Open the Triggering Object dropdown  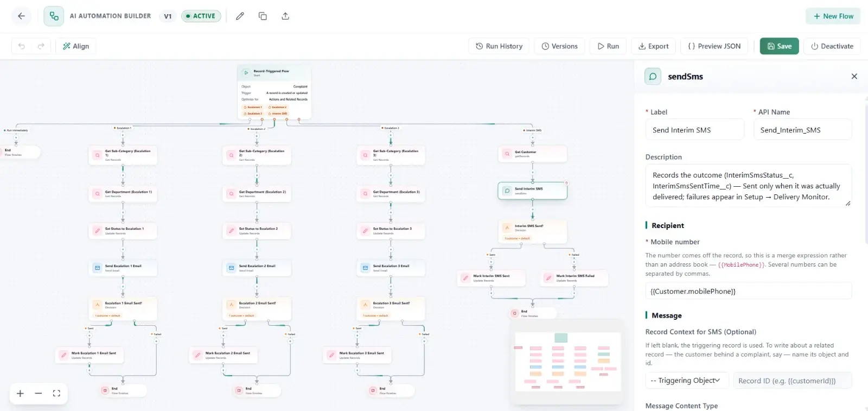686,381
